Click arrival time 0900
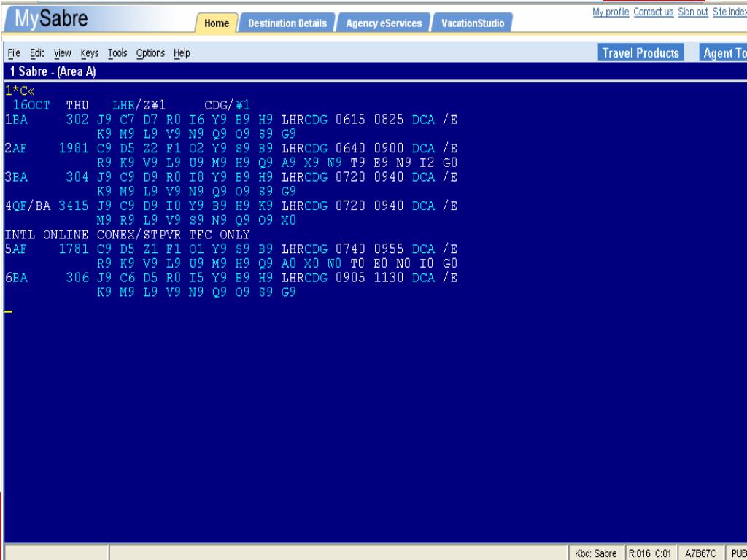 point(389,148)
